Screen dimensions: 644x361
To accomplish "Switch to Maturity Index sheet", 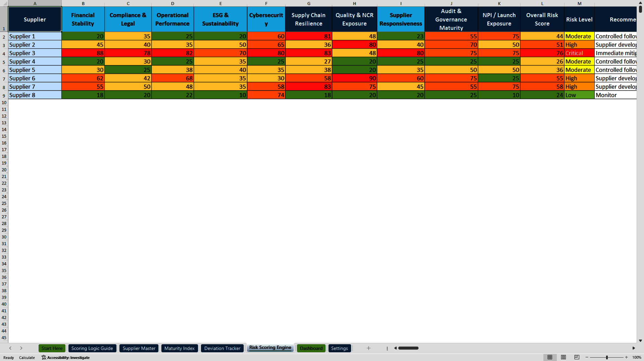I will [179, 348].
